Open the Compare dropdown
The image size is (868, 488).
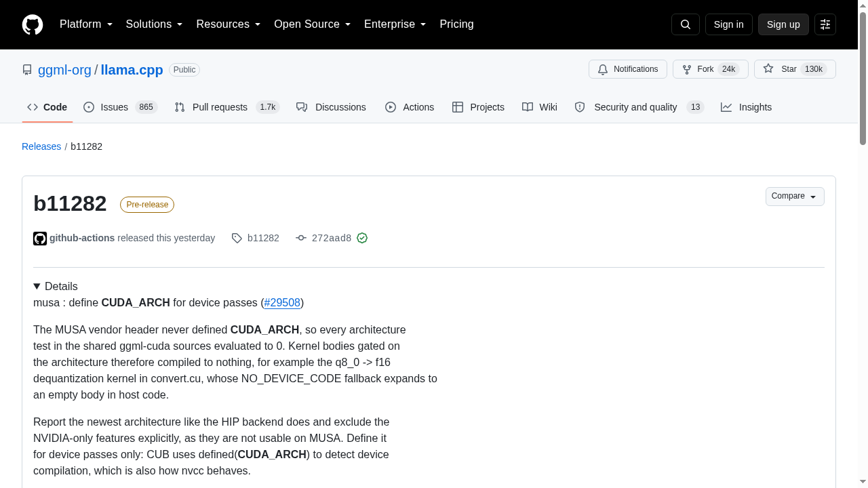[795, 197]
